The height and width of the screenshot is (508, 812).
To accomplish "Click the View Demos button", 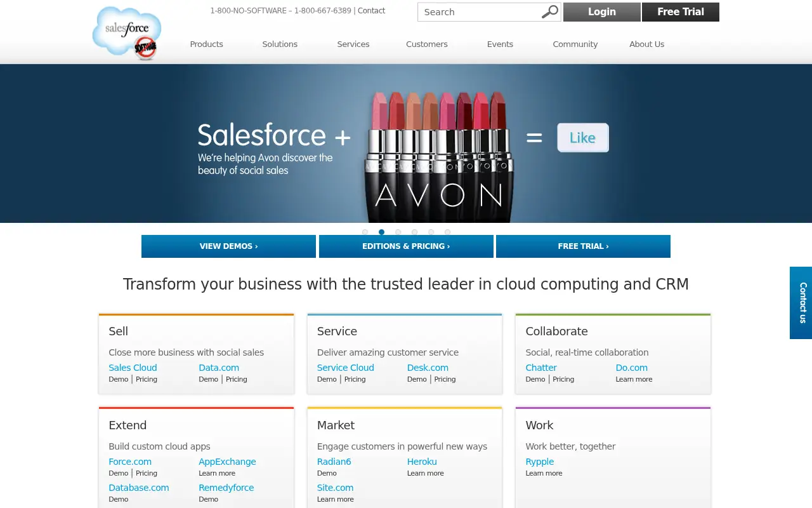I will [228, 246].
